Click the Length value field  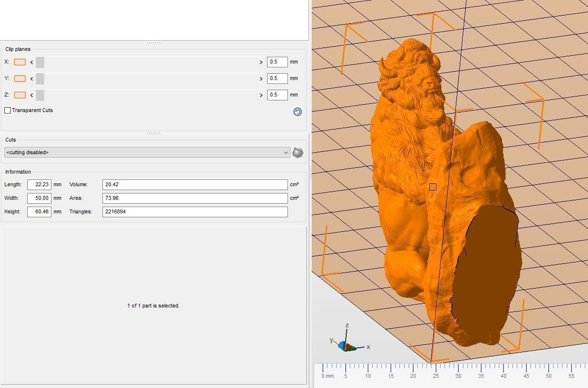pyautogui.click(x=39, y=184)
